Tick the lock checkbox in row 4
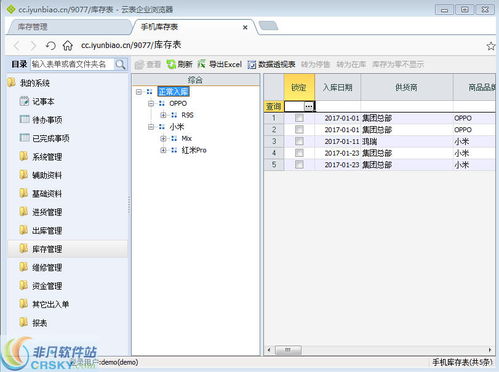Image resolution: width=499 pixels, height=372 pixels. tap(299, 153)
